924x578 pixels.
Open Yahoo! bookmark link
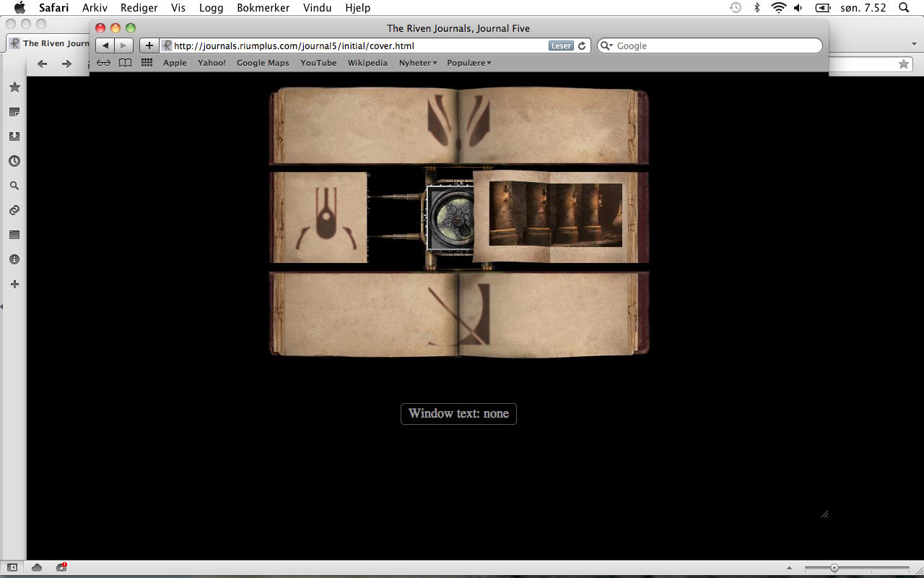(x=212, y=63)
